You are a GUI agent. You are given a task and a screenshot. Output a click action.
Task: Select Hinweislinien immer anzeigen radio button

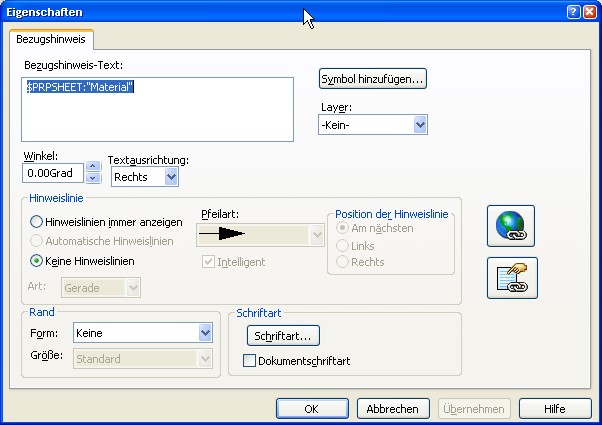click(36, 222)
